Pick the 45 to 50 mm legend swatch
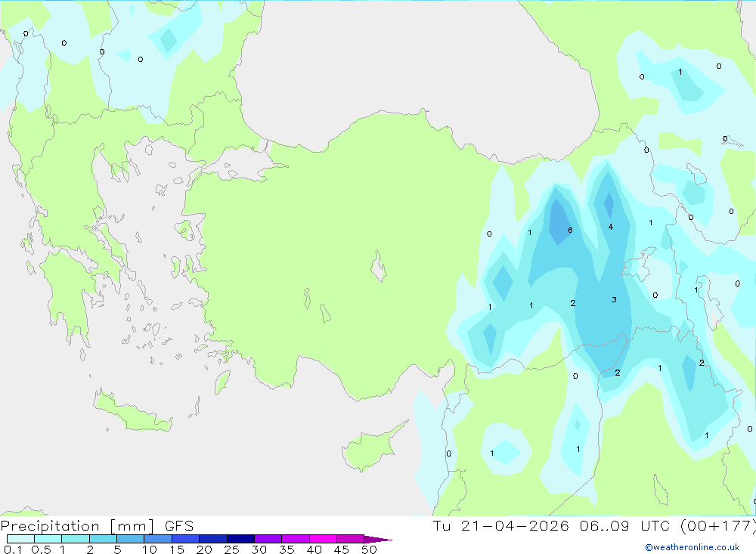 pos(350,539)
